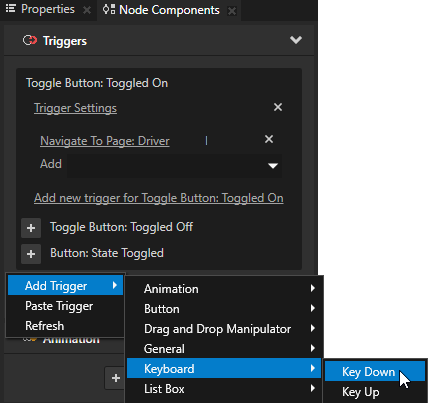This screenshot has height=403, width=428.
Task: Close the Properties tab
Action: click(x=87, y=10)
